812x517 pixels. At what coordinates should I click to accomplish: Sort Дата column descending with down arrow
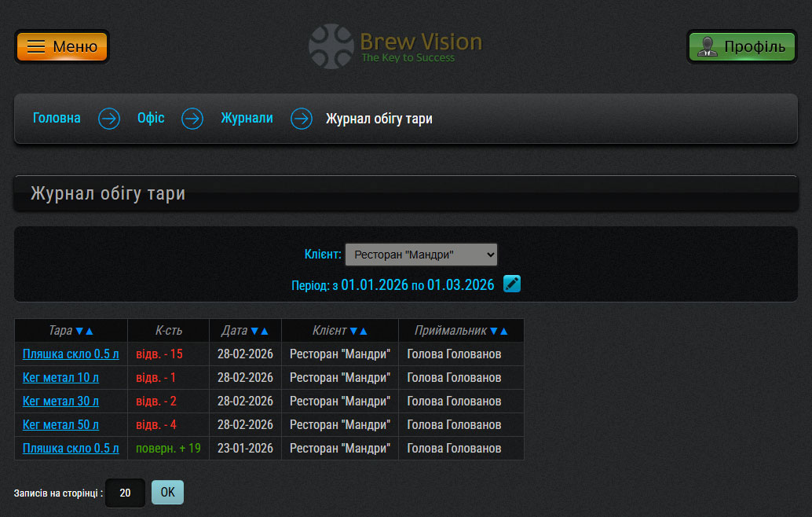254,332
